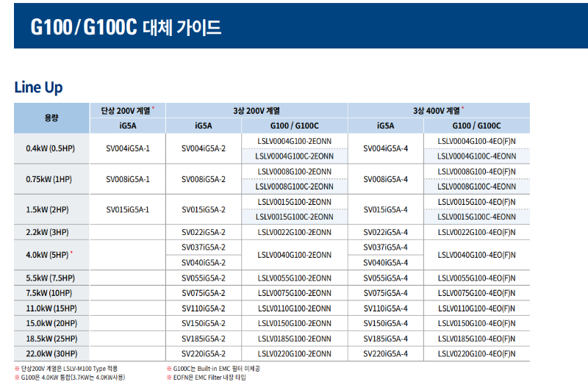Click cell LSLV0110G100-4EO(F)N

click(x=476, y=308)
